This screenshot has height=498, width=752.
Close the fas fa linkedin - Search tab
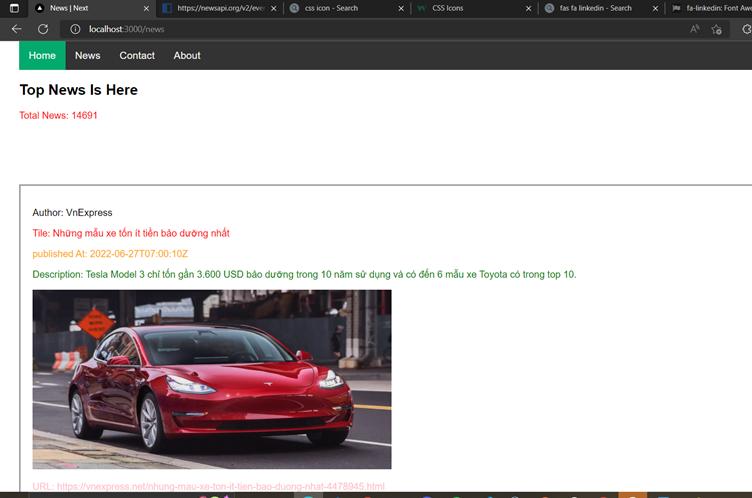click(x=655, y=8)
